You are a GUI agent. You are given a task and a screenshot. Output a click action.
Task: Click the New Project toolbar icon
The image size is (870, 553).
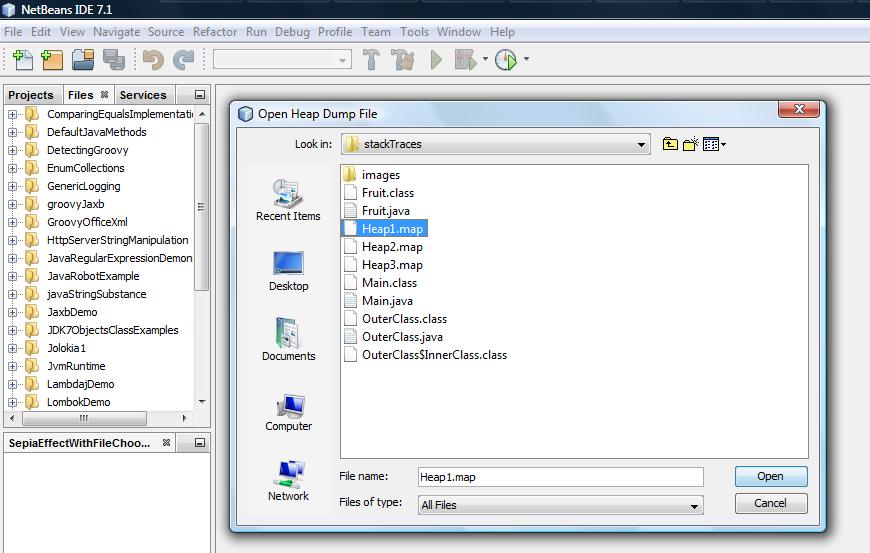(52, 59)
